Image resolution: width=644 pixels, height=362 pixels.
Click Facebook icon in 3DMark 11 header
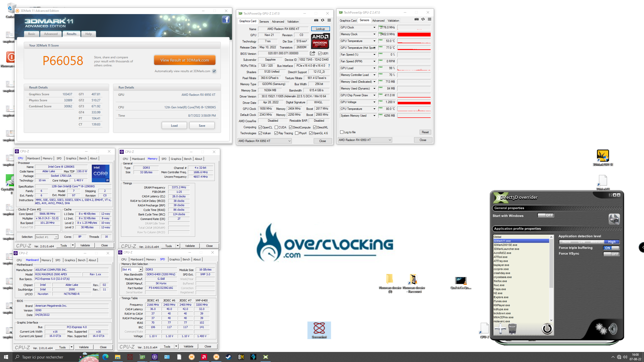click(226, 20)
